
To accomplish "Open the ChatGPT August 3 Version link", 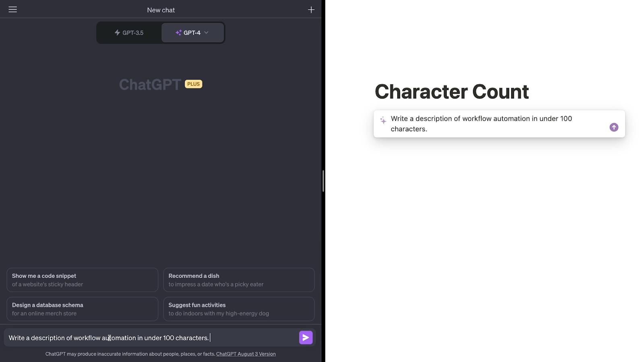I will [246, 354].
